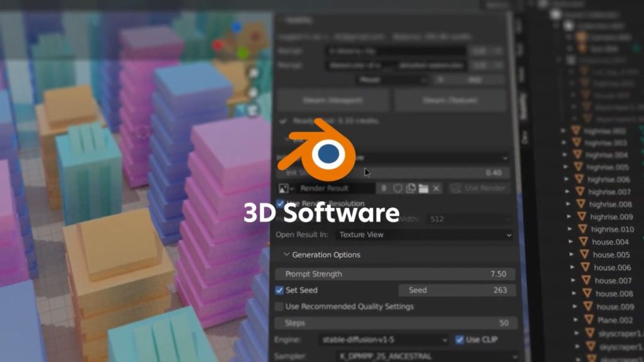Uncheck the Use CLIP checkbox
Image resolution: width=644 pixels, height=362 pixels.
[460, 340]
